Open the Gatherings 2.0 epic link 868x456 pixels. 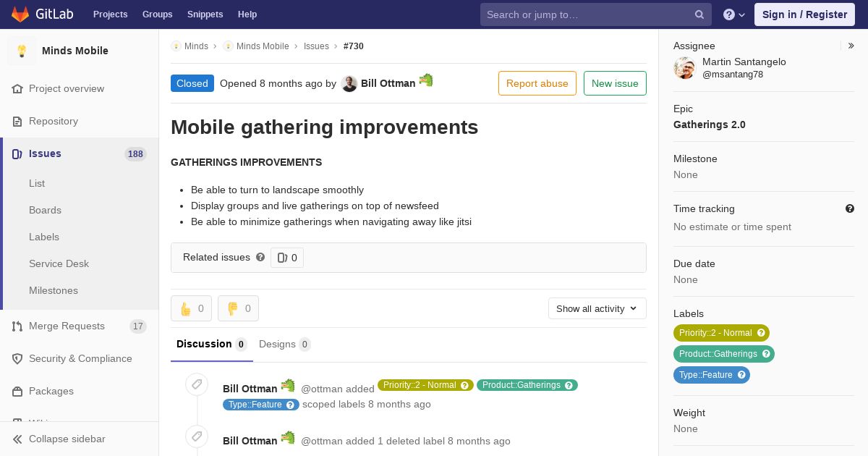(x=710, y=124)
